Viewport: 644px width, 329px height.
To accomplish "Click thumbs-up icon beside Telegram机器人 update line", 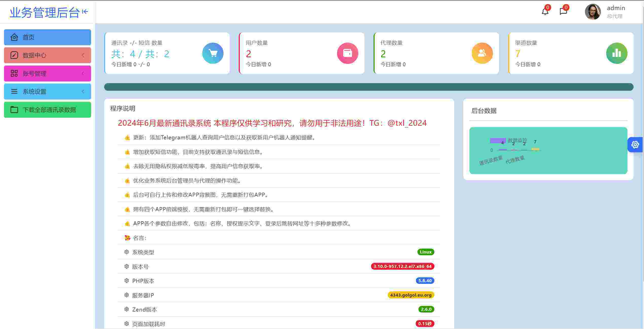I will pyautogui.click(x=127, y=138).
